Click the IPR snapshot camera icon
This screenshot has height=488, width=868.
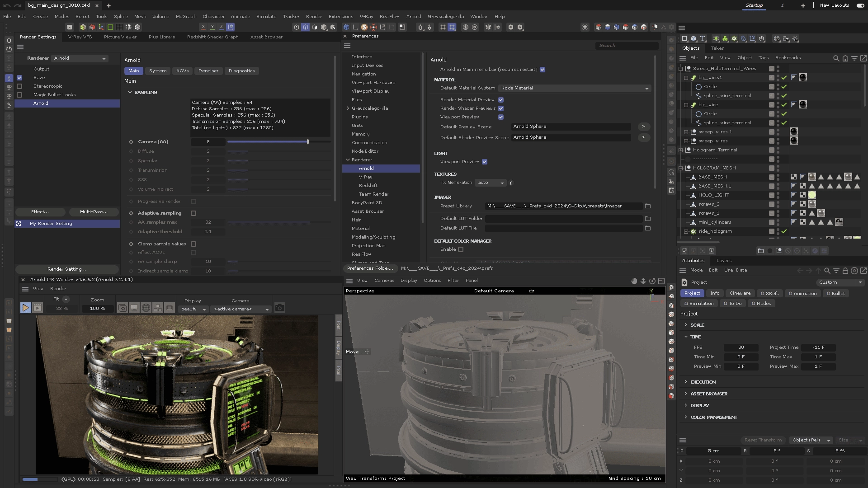point(280,308)
